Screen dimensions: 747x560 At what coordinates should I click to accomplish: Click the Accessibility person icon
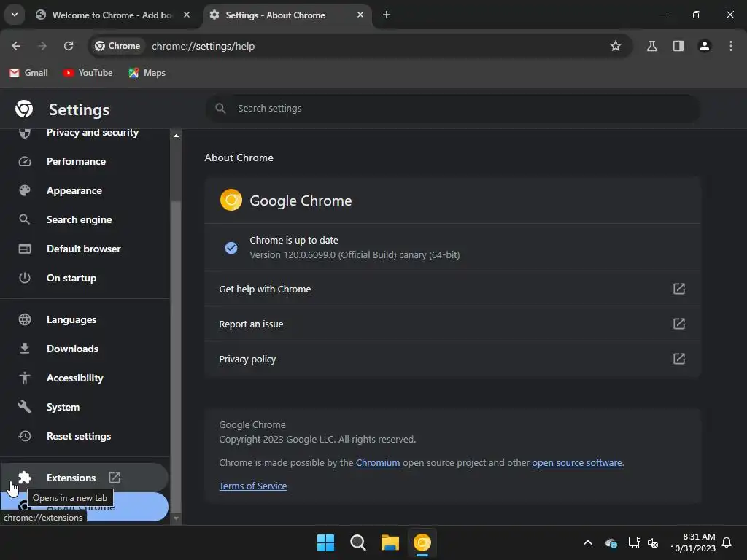[24, 378]
